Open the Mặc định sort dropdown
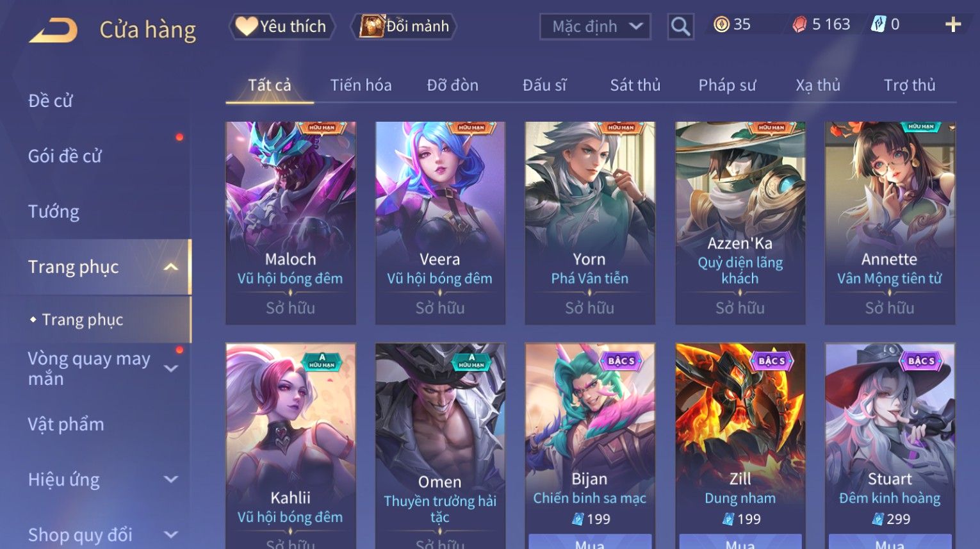This screenshot has width=980, height=549. [595, 26]
